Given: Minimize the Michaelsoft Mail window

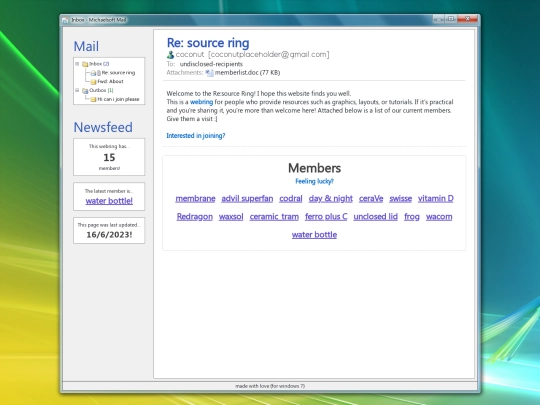Looking at the screenshot, I should [x=439, y=19].
